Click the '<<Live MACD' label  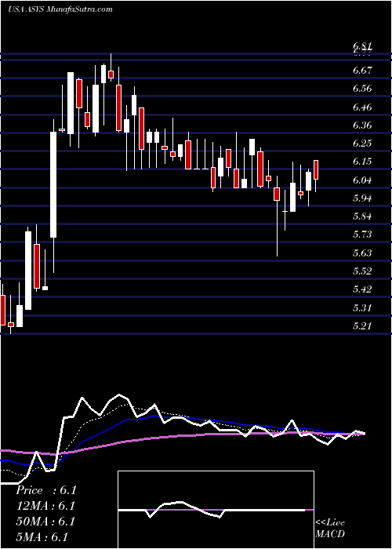tap(330, 529)
